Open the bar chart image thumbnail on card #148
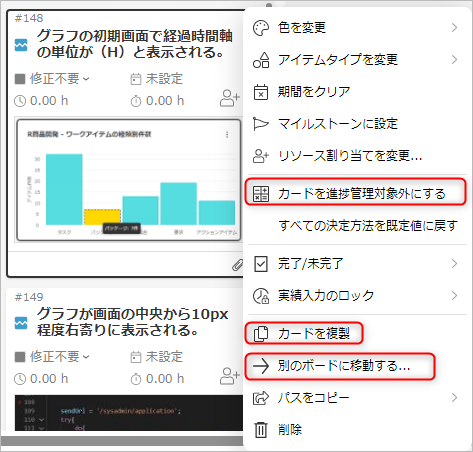473x452 pixels. (x=129, y=180)
